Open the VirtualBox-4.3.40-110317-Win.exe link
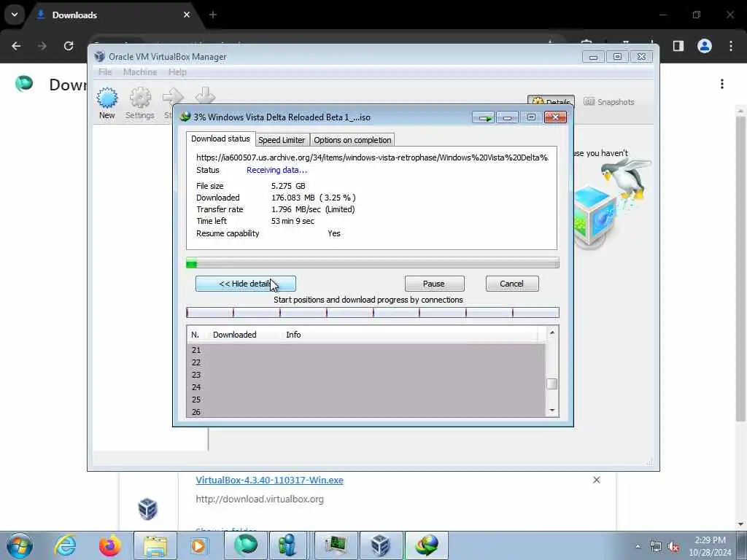Screen dimensions: 747x560 [x=269, y=480]
